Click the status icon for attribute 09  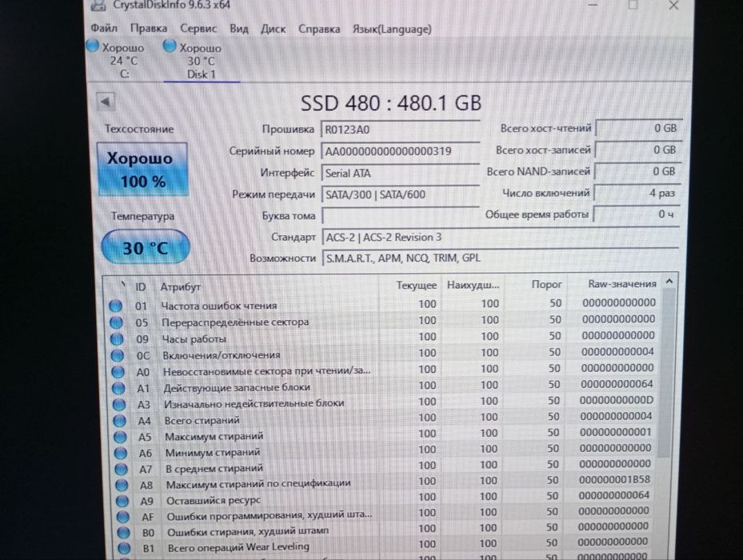pos(117,339)
